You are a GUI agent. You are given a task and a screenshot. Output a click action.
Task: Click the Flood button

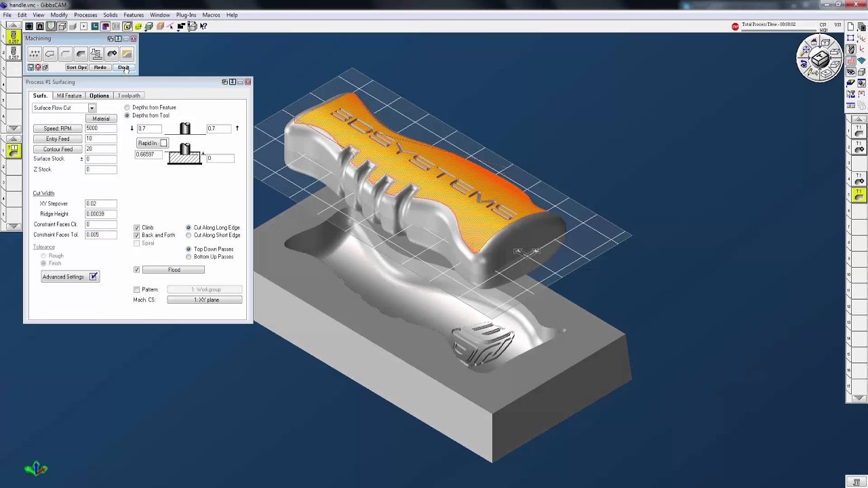point(174,270)
